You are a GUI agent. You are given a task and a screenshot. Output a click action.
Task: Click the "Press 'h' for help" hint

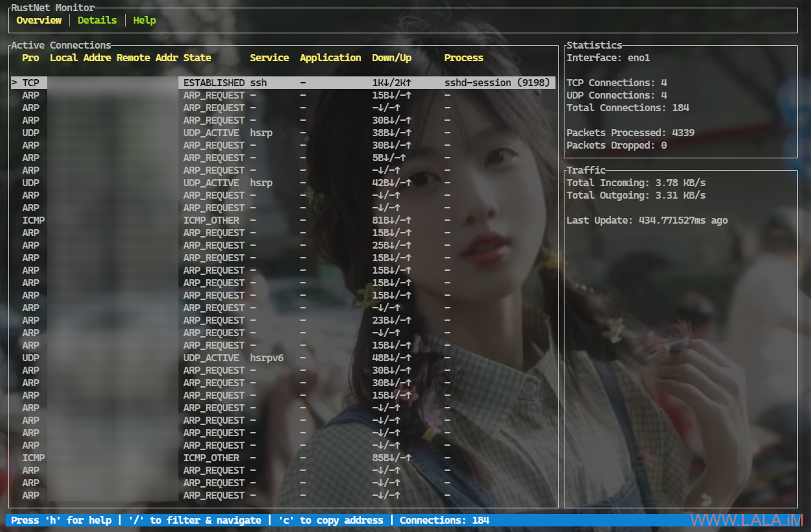[x=61, y=520]
